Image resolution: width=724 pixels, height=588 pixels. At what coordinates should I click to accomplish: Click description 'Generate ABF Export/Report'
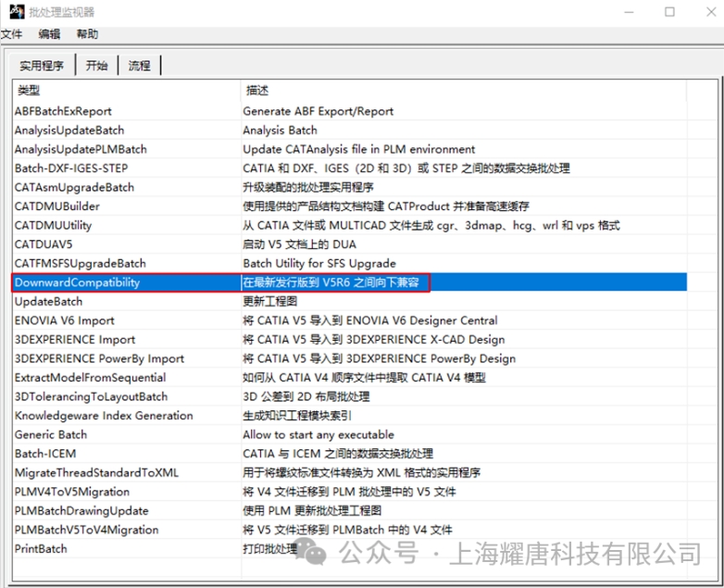(318, 111)
